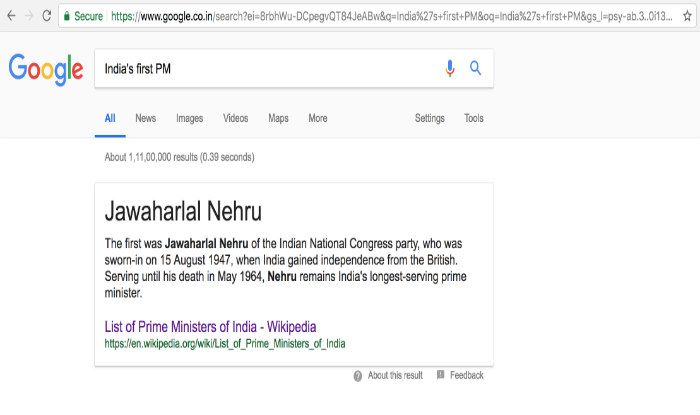
Task: Click the browser forward arrow
Action: click(28, 17)
